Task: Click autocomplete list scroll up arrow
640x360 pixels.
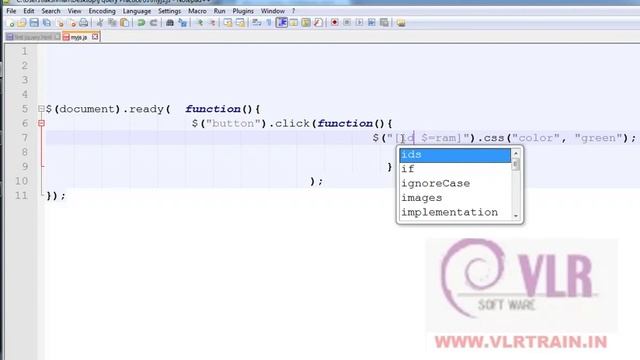Action: click(x=516, y=153)
